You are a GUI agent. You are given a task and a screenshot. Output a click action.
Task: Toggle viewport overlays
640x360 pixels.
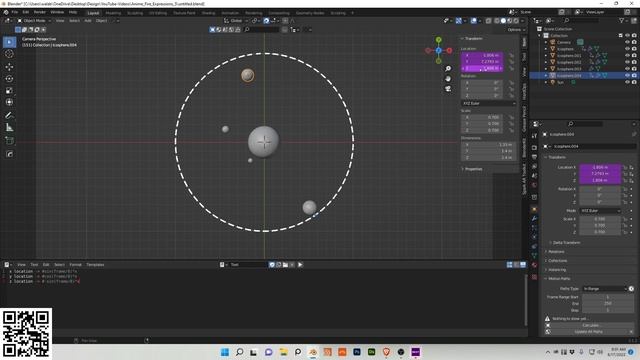click(473, 20)
